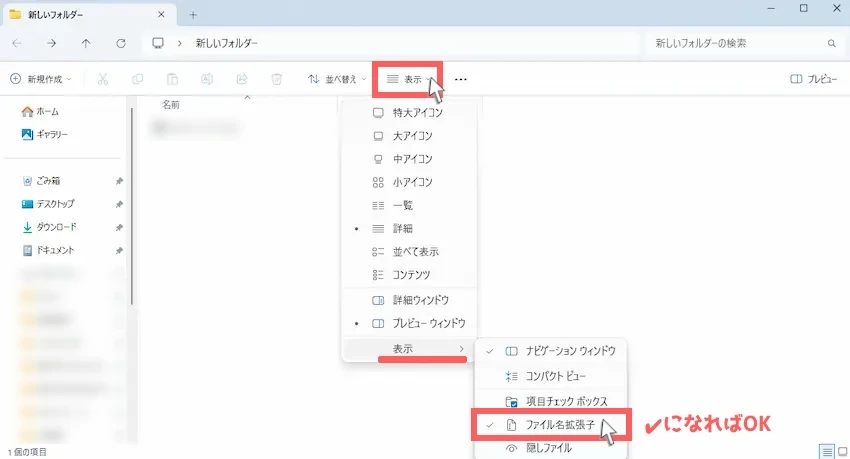The width and height of the screenshot is (850, 459).
Task: Click the Delete trash icon
Action: pos(276,79)
